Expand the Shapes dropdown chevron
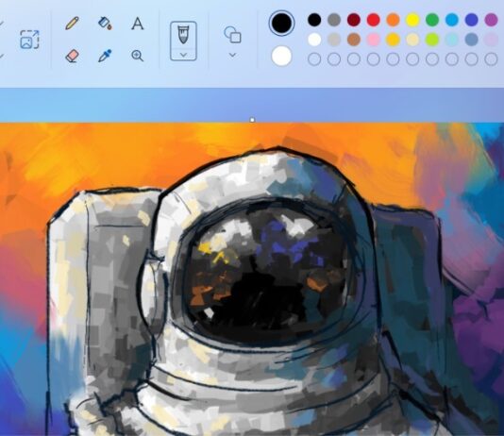The width and height of the screenshot is (504, 436). point(233,55)
